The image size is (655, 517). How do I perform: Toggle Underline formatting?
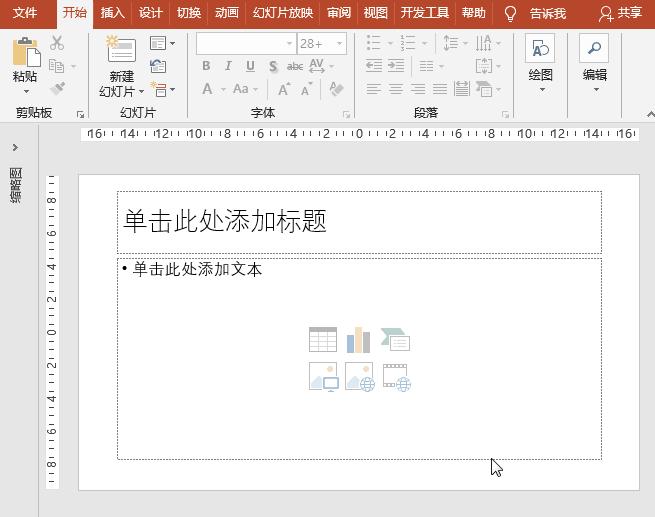coord(250,66)
